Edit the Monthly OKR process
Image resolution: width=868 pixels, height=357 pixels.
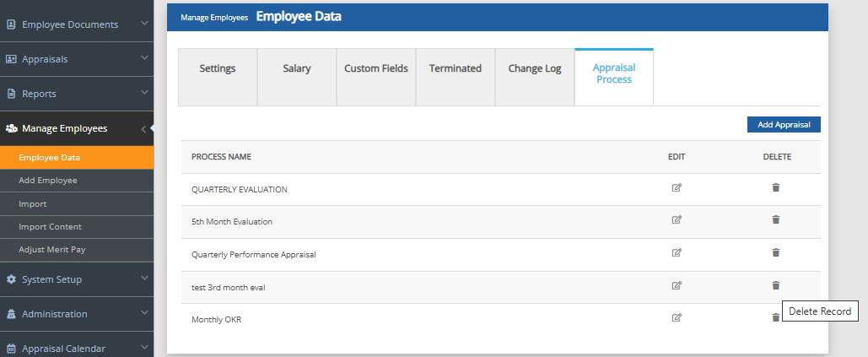tap(677, 318)
